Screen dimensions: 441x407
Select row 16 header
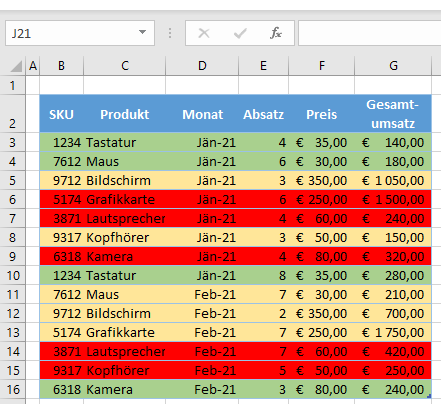click(13, 389)
